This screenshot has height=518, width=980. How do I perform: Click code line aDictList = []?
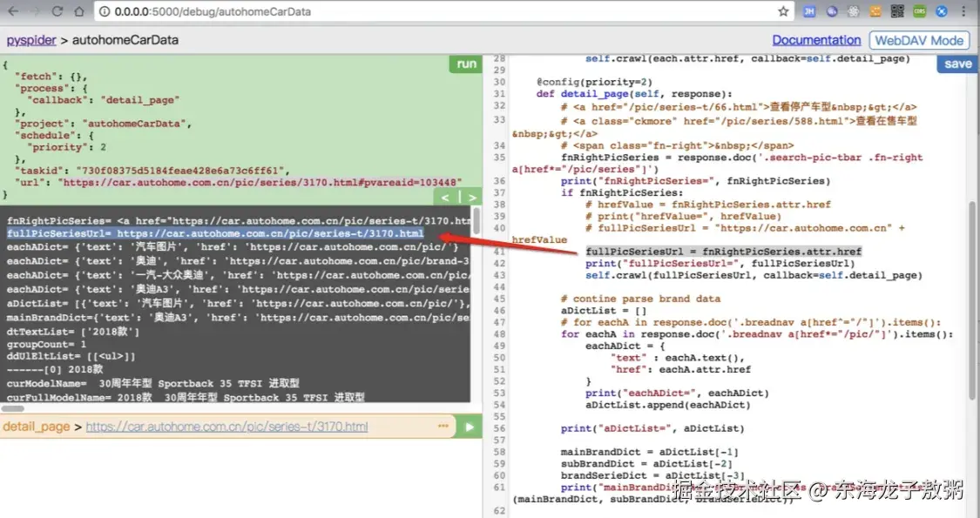[604, 311]
